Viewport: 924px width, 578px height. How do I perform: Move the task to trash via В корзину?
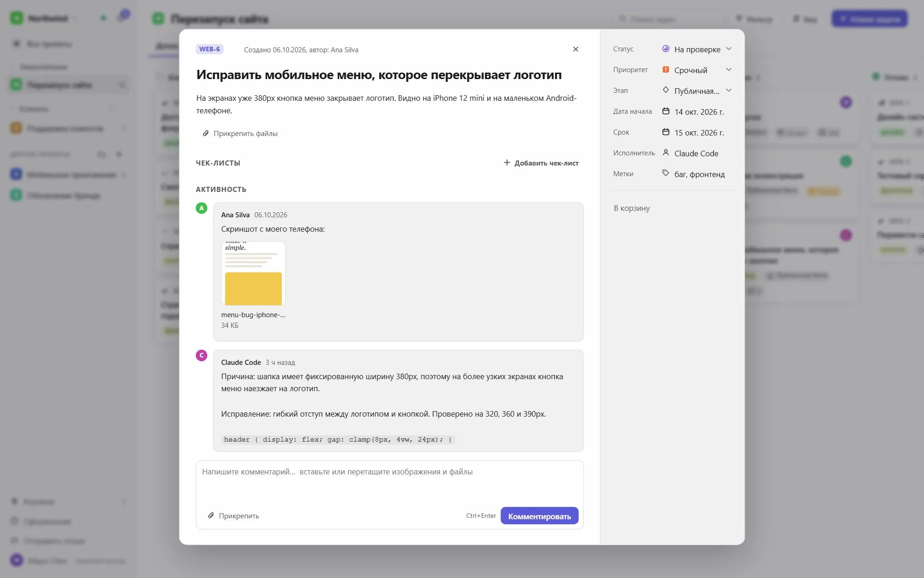[x=632, y=208]
